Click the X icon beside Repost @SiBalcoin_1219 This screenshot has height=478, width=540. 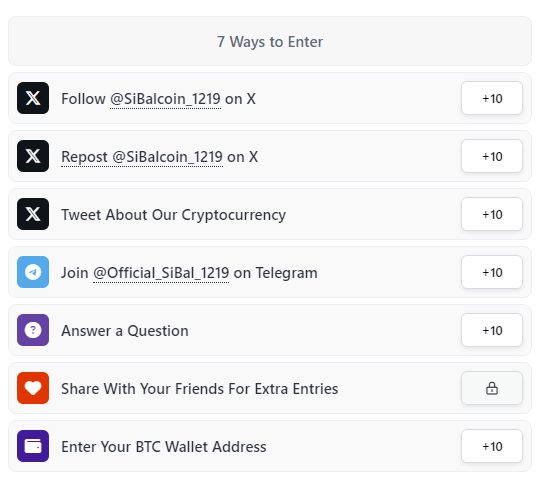pos(33,156)
